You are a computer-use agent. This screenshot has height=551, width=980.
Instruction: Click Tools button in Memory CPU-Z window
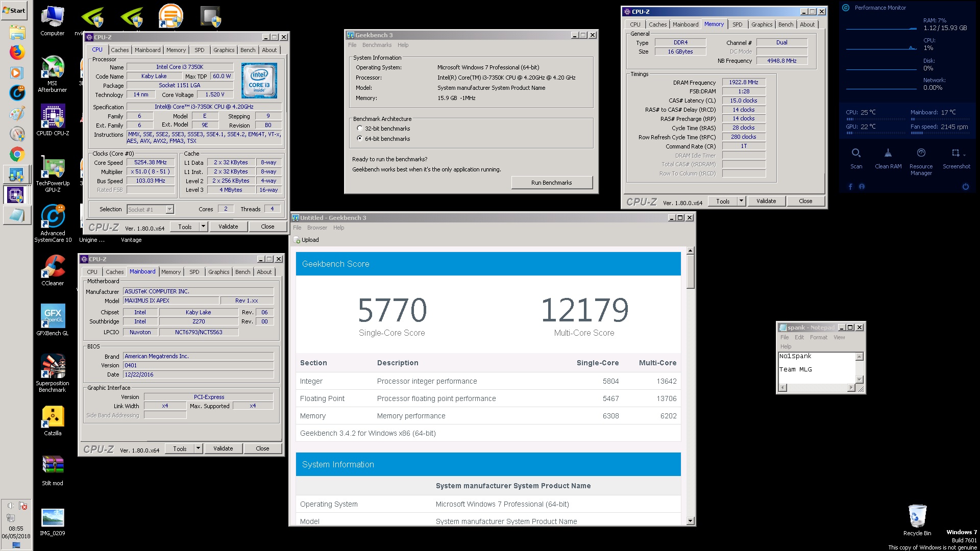coord(723,201)
